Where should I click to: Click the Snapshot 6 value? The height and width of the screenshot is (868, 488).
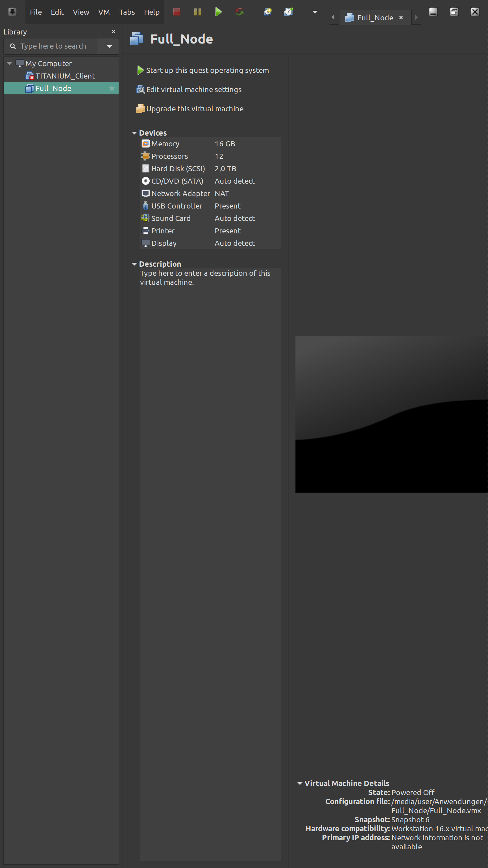click(x=410, y=820)
